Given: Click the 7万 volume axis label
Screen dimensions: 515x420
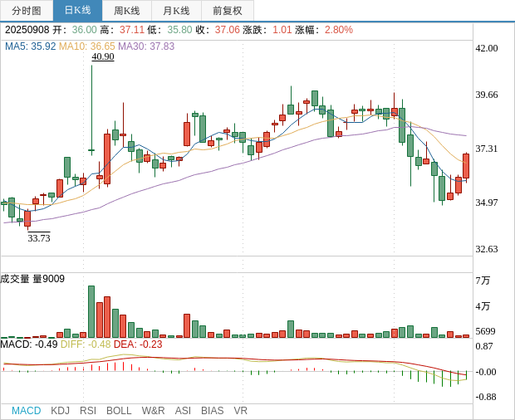Looking at the screenshot, I should tap(483, 281).
